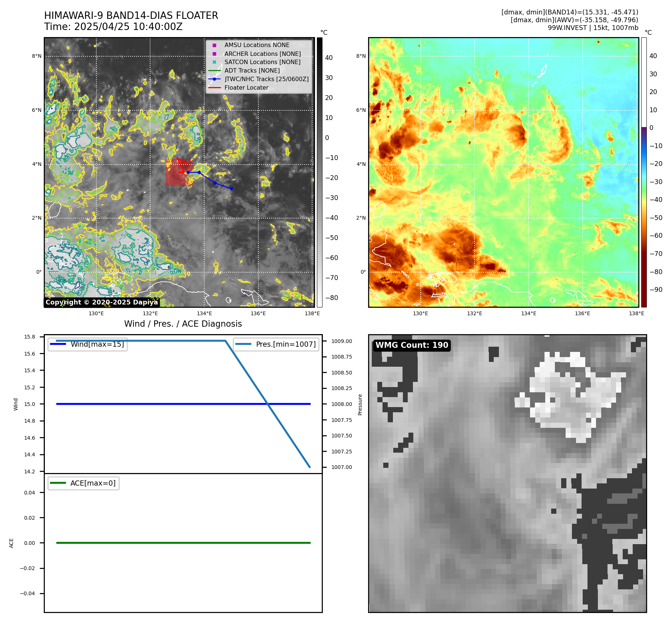
Task: Click the 'ACE[max=0]' legend text
Action: point(93,483)
